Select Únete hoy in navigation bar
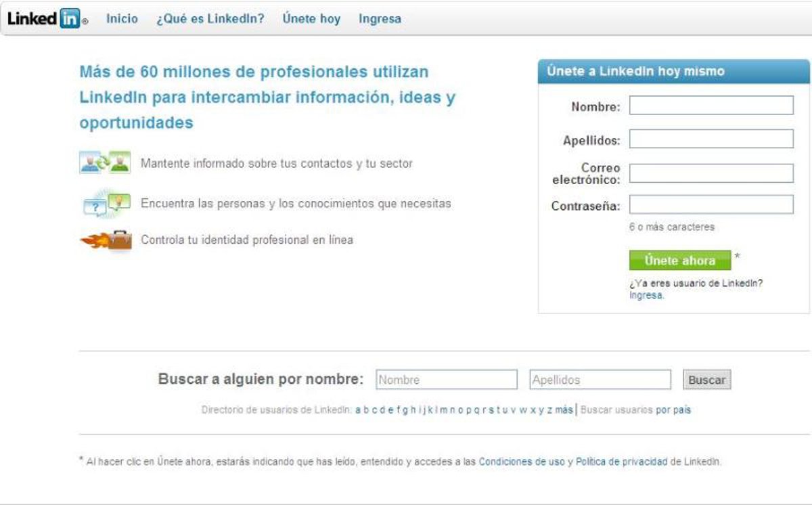 [x=311, y=19]
